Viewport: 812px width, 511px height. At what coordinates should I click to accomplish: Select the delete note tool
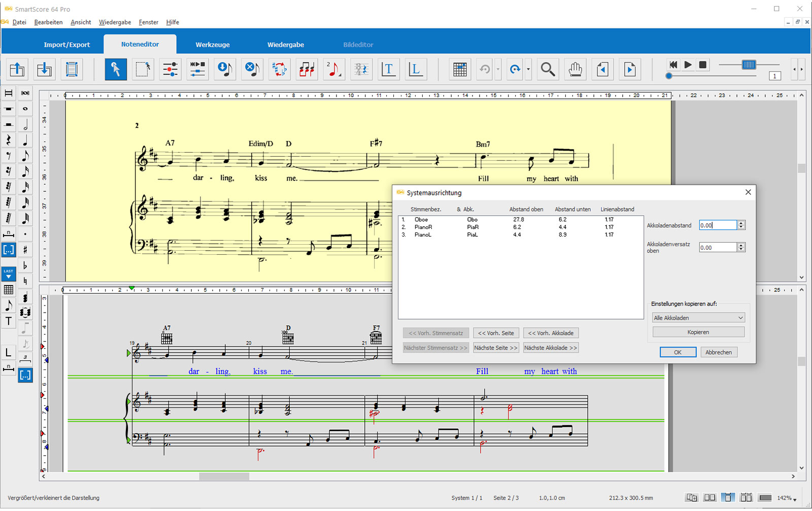[252, 69]
